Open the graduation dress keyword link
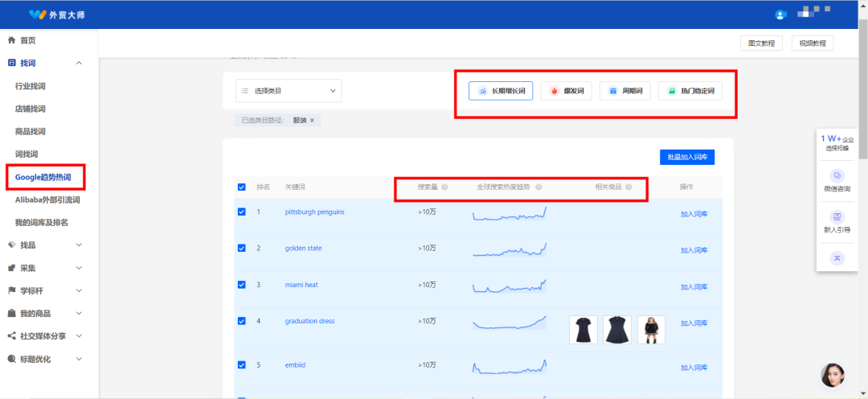This screenshot has height=399, width=868. [309, 321]
